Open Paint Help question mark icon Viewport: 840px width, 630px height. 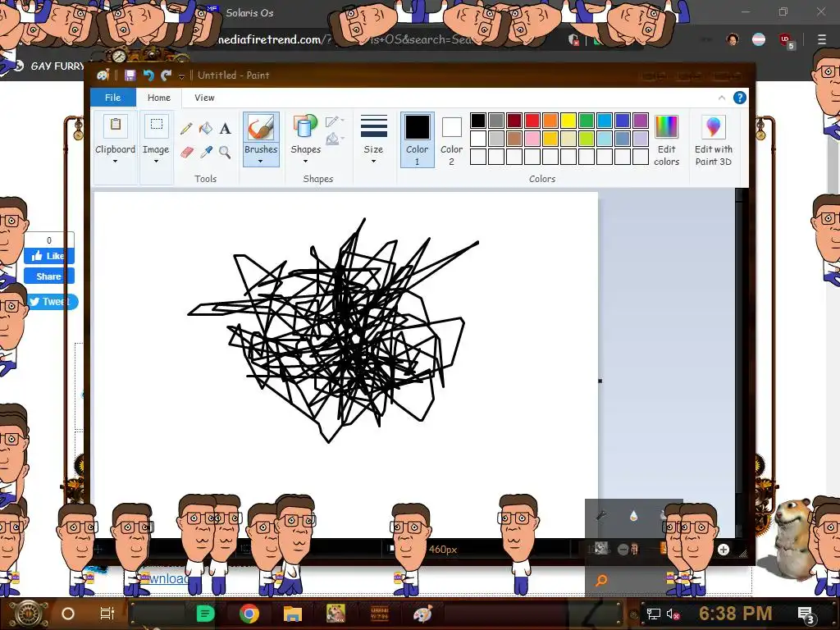(739, 98)
